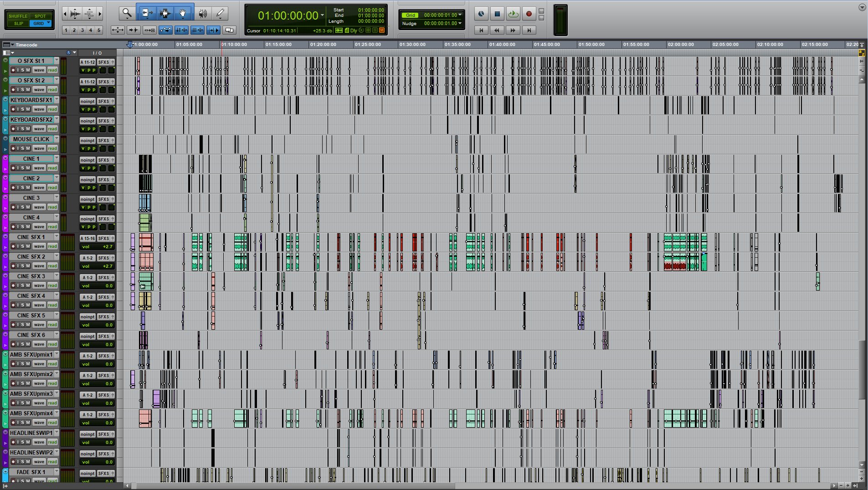Click 'wave' track view on AMB SFXUpmix1
Image resolution: width=868 pixels, height=490 pixels.
pos(39,364)
